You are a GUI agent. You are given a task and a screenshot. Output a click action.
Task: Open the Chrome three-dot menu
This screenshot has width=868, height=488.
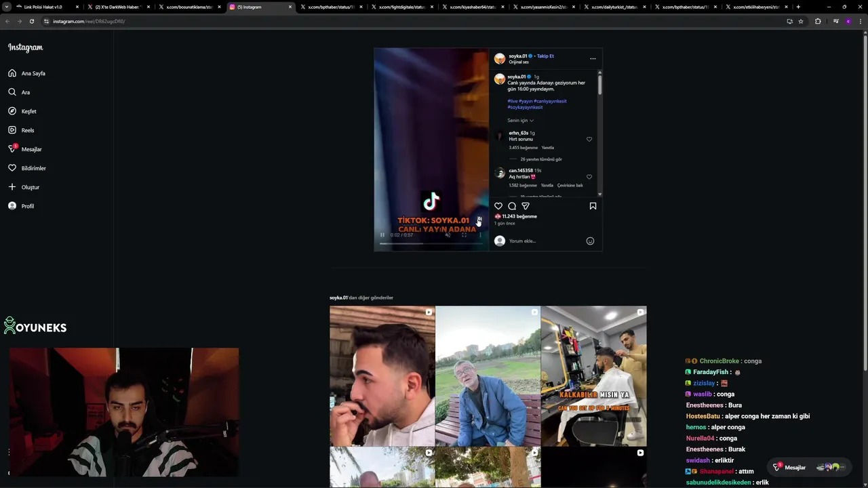(861, 21)
